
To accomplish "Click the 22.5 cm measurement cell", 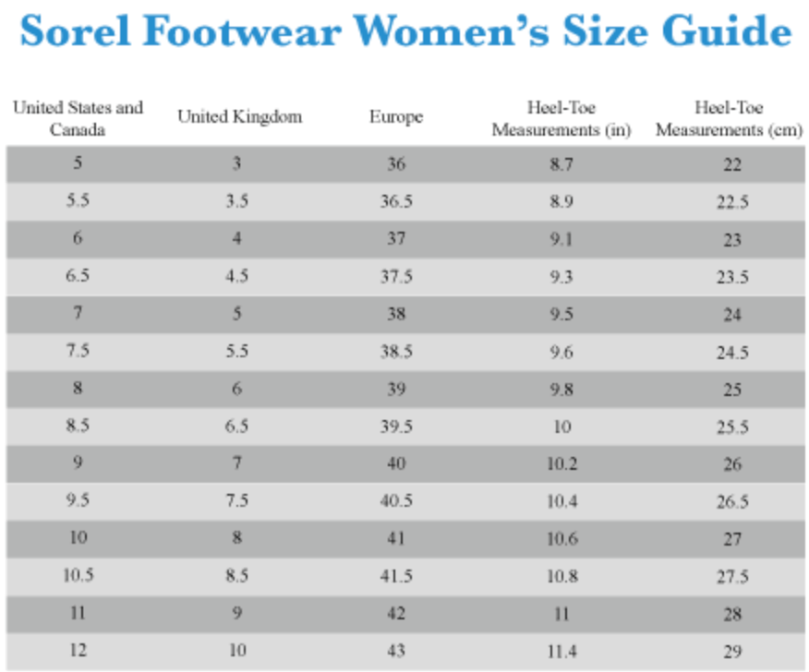I will 731,202.
